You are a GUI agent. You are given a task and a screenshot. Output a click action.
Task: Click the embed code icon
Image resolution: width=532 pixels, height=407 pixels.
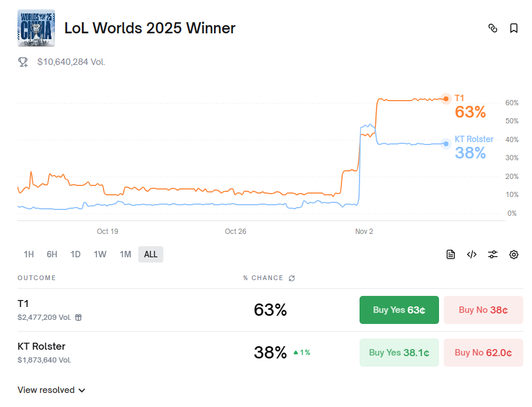[472, 254]
